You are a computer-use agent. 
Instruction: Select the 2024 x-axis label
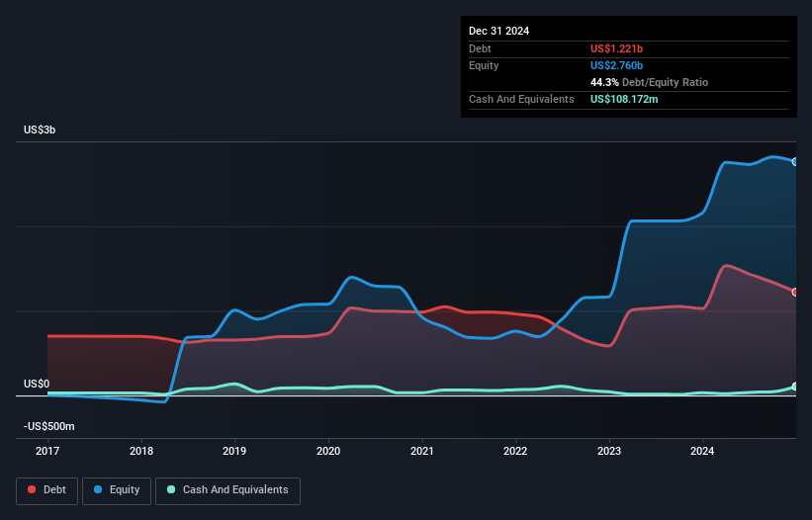pos(702,451)
